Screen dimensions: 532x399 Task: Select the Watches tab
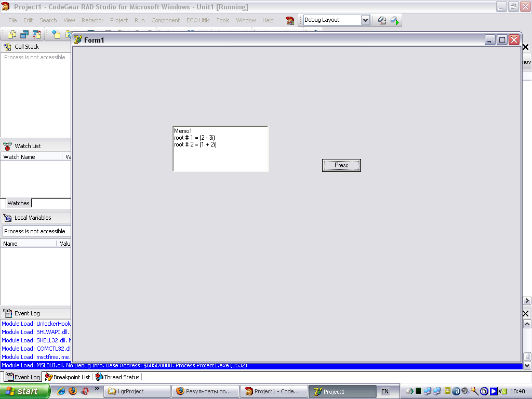[18, 203]
